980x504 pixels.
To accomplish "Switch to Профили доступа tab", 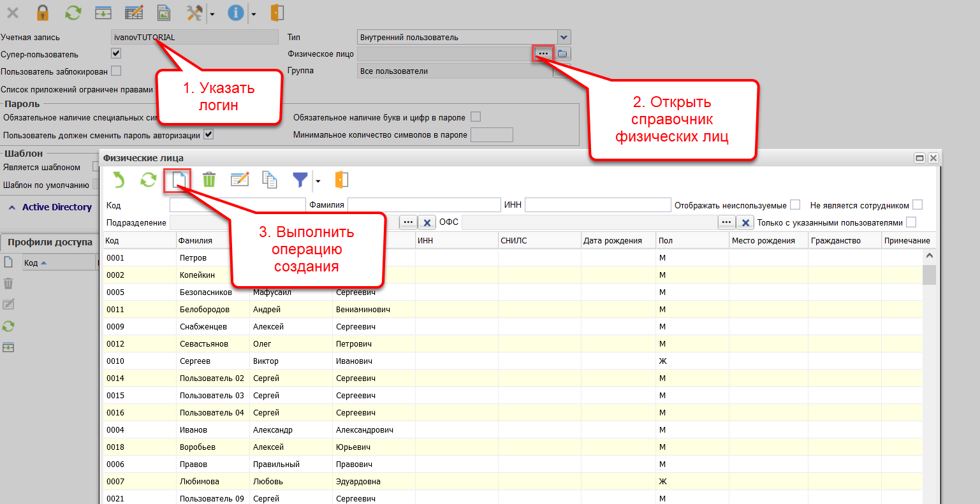I will 50,242.
